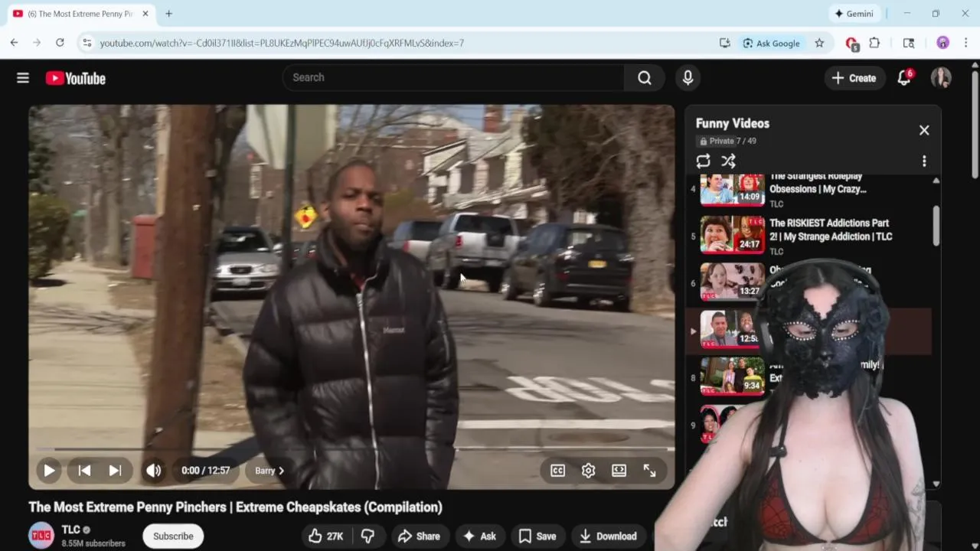Open the Ask AI button

point(479,536)
